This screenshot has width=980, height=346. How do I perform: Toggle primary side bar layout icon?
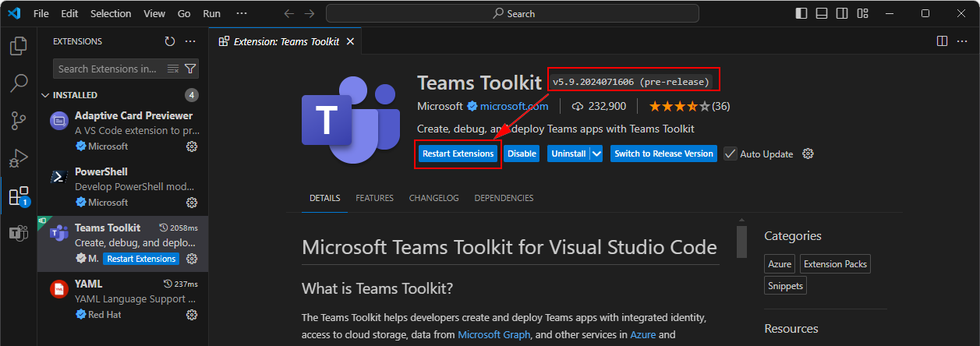pyautogui.click(x=801, y=13)
